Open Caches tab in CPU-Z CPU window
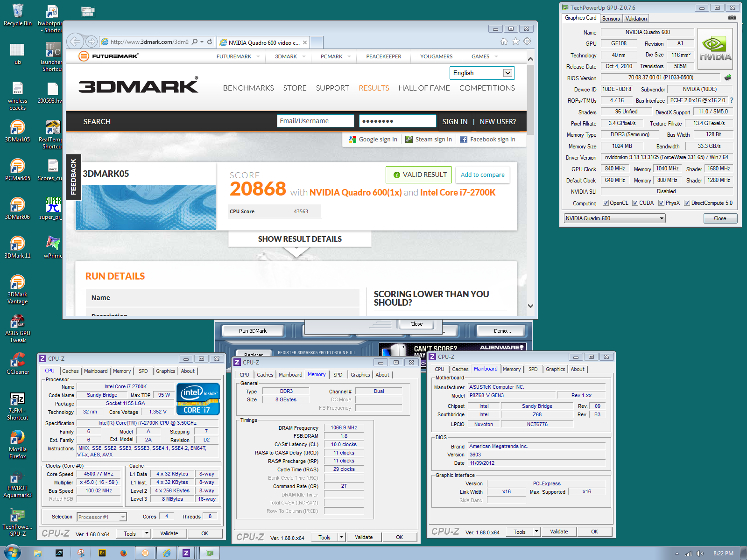The height and width of the screenshot is (560, 747). click(x=70, y=371)
